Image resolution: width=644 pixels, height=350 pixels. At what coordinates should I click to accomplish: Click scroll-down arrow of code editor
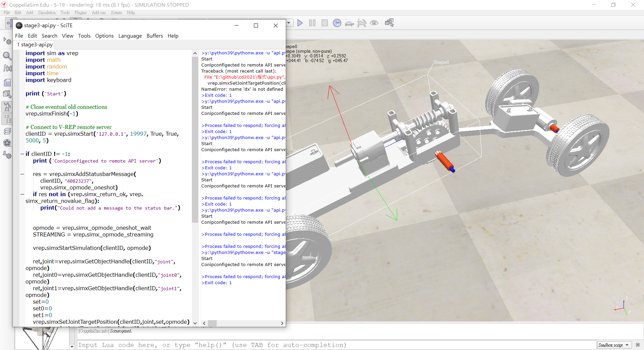click(195, 323)
